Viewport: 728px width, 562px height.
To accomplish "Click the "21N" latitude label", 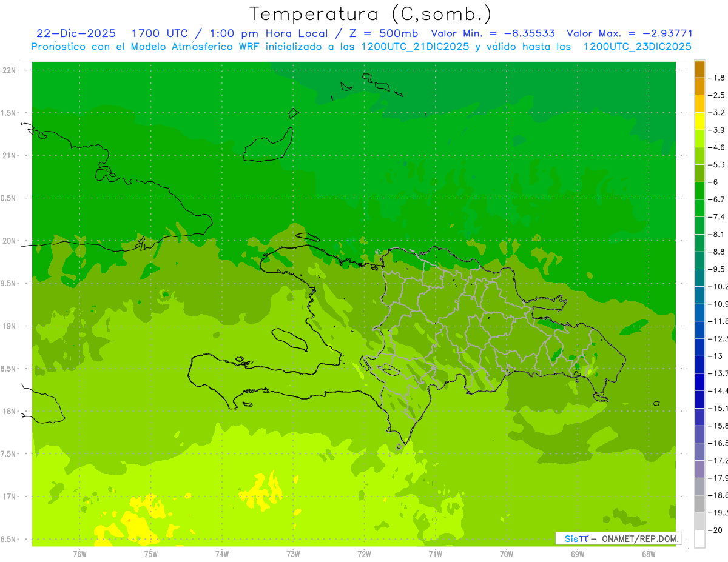I will [x=9, y=156].
